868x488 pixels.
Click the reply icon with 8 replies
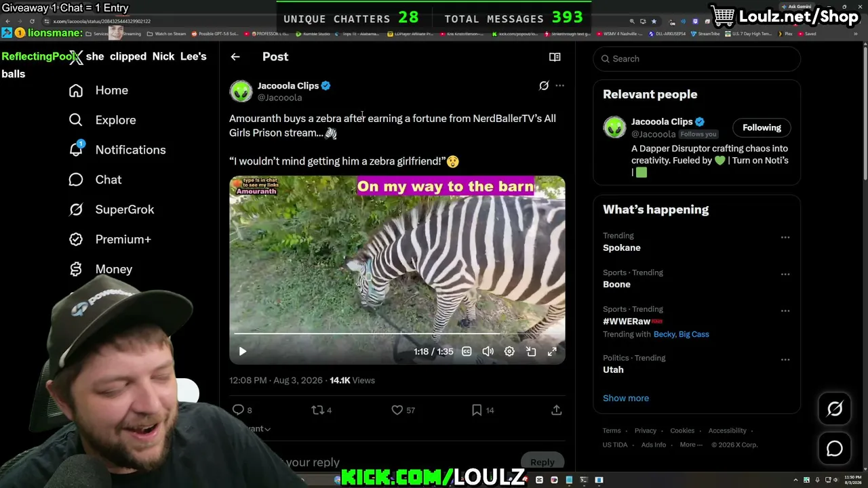click(x=238, y=409)
